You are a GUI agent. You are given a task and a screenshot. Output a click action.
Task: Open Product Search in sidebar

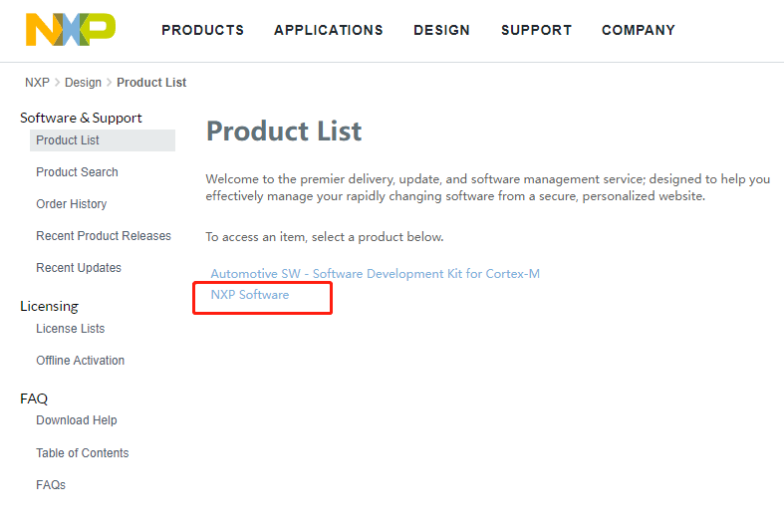77,172
